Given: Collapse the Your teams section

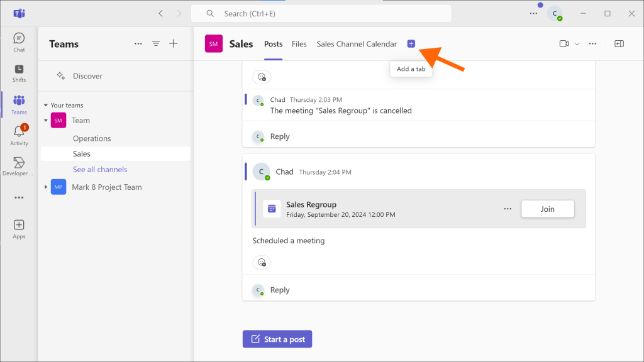Looking at the screenshot, I should tap(45, 105).
